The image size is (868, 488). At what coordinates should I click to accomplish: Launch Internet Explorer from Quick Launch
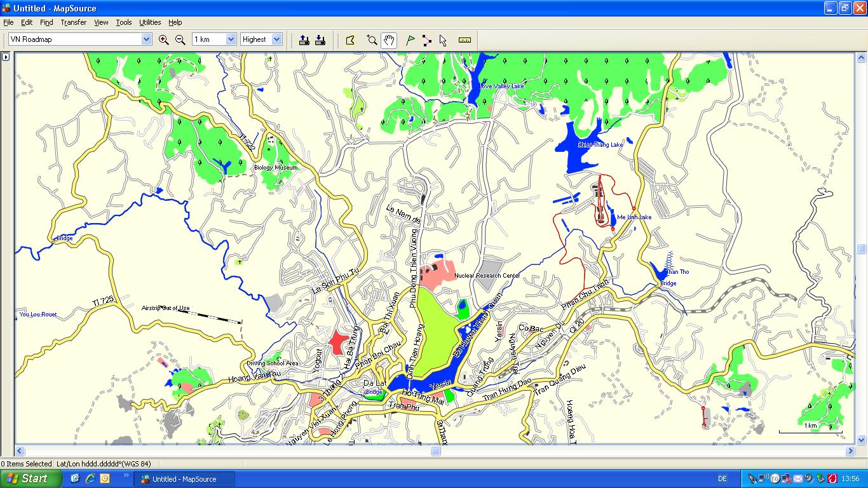click(x=90, y=478)
